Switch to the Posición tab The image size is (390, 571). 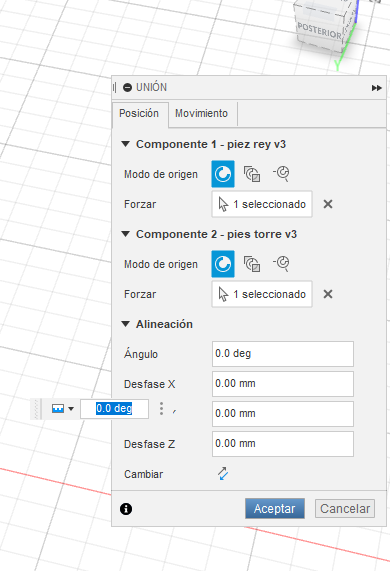click(139, 114)
